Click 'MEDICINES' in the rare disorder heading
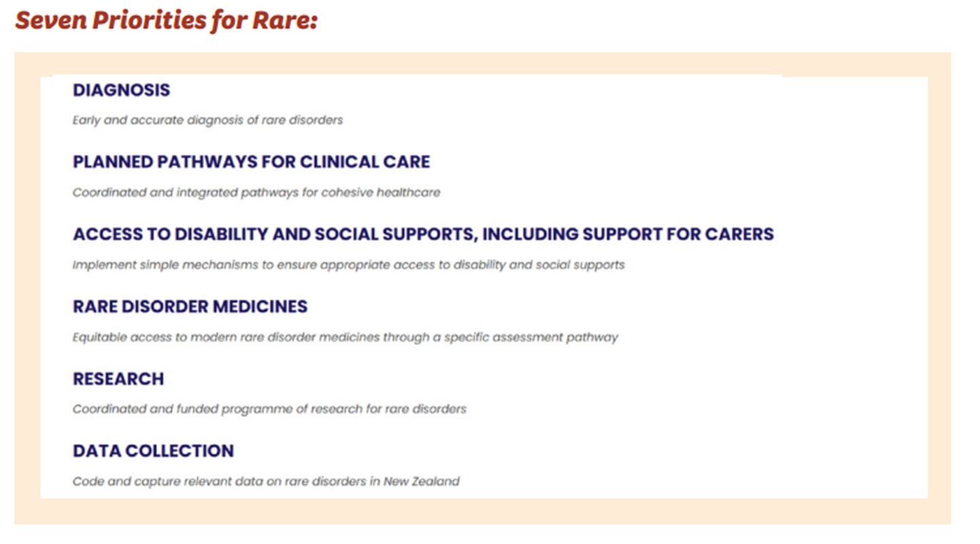 click(260, 307)
